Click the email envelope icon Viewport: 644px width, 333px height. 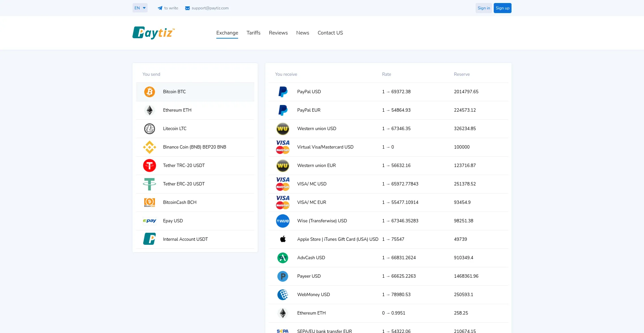187,8
